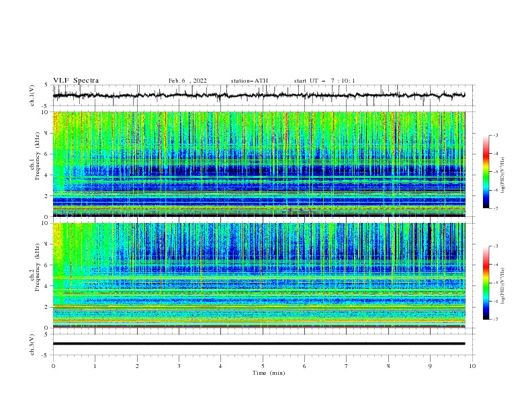The height and width of the screenshot is (411, 532).
Task: Click the log(PSD) label beside the ch.1 colorbar
Action: tap(502, 175)
